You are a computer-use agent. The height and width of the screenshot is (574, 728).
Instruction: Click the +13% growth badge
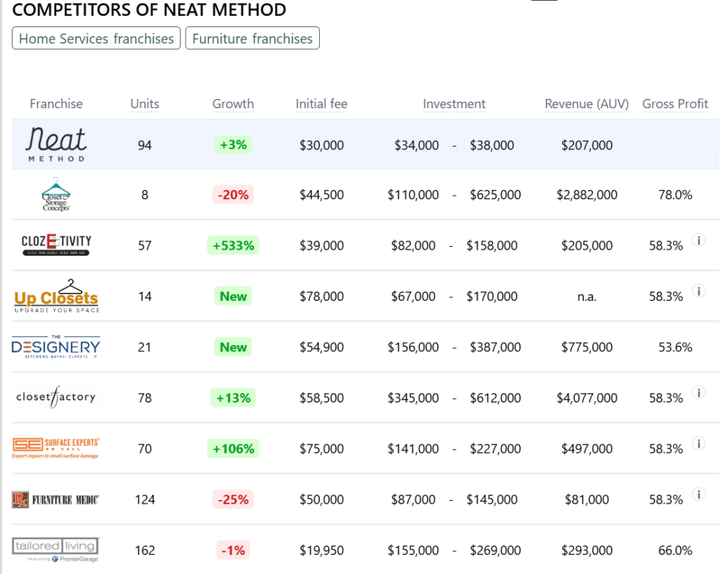click(x=233, y=398)
